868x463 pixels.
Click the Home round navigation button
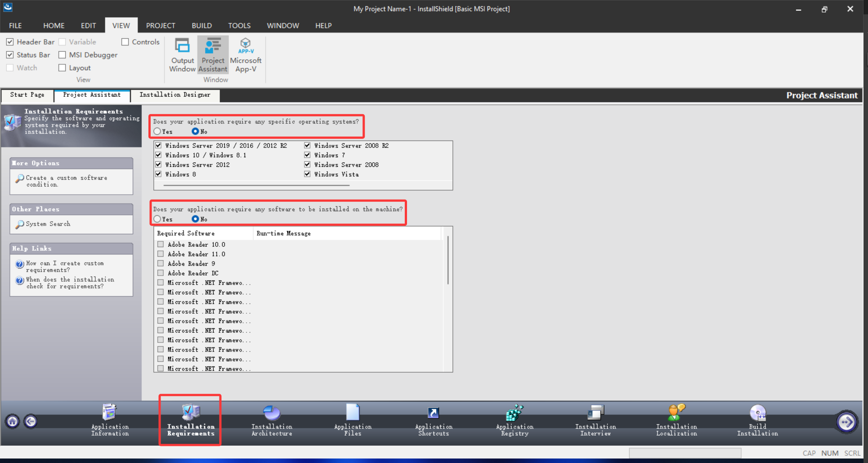tap(13, 421)
